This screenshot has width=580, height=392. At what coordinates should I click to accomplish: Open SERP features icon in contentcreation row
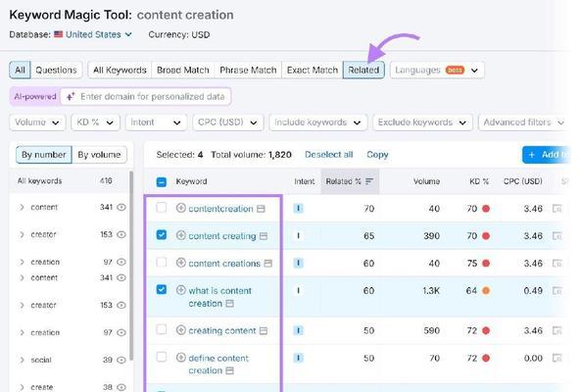click(556, 209)
